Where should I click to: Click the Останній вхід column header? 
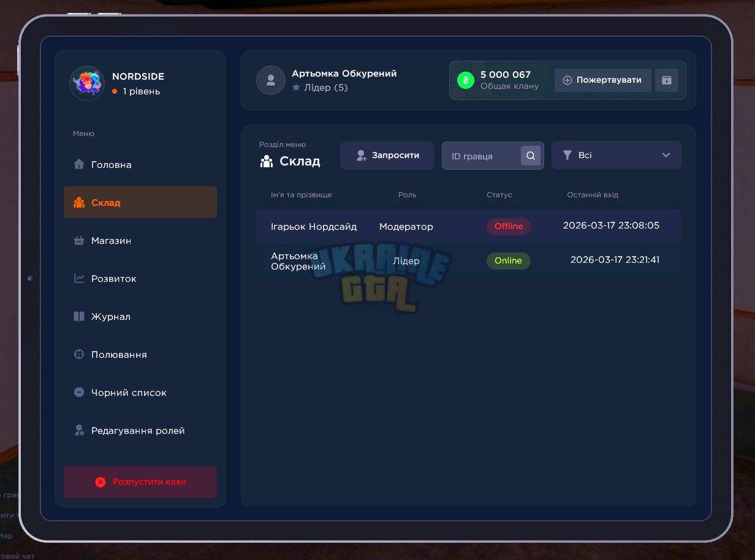click(593, 195)
